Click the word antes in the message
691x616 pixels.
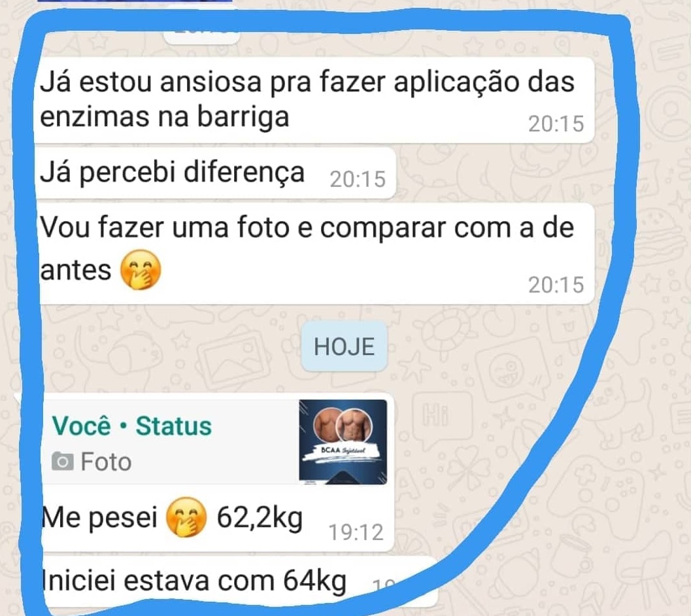(x=75, y=269)
